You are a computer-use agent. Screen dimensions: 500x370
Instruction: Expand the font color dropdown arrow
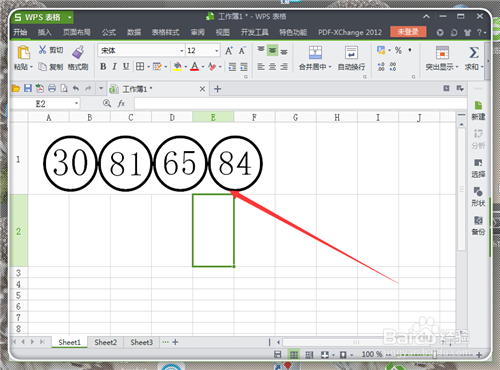(203, 67)
